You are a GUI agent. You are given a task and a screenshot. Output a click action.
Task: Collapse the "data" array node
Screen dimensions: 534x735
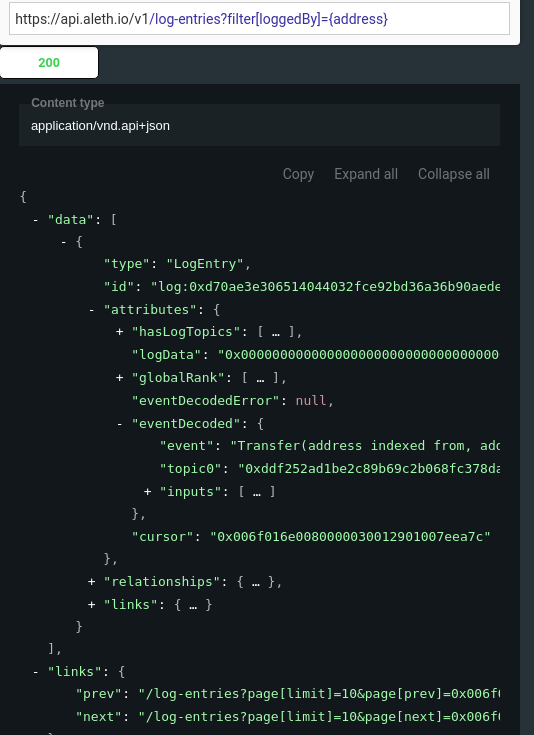pos(36,219)
